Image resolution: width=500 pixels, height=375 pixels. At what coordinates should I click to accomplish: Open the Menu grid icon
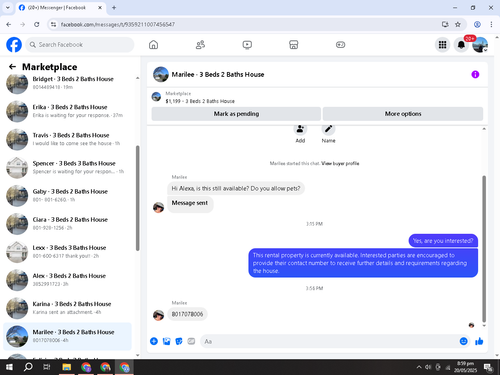(x=442, y=45)
